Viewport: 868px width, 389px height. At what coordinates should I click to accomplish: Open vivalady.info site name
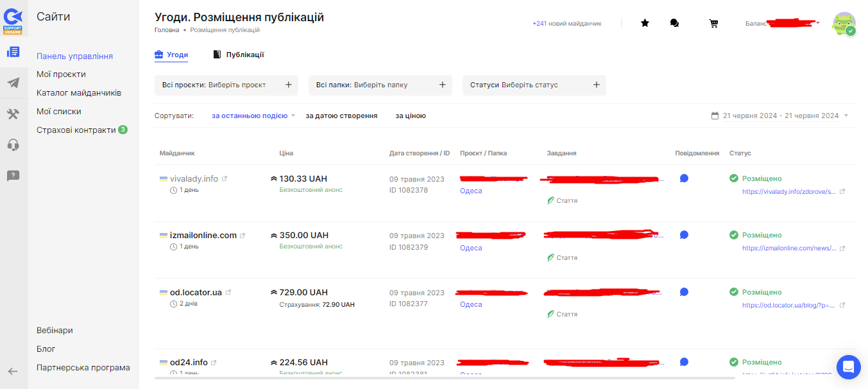pyautogui.click(x=194, y=178)
